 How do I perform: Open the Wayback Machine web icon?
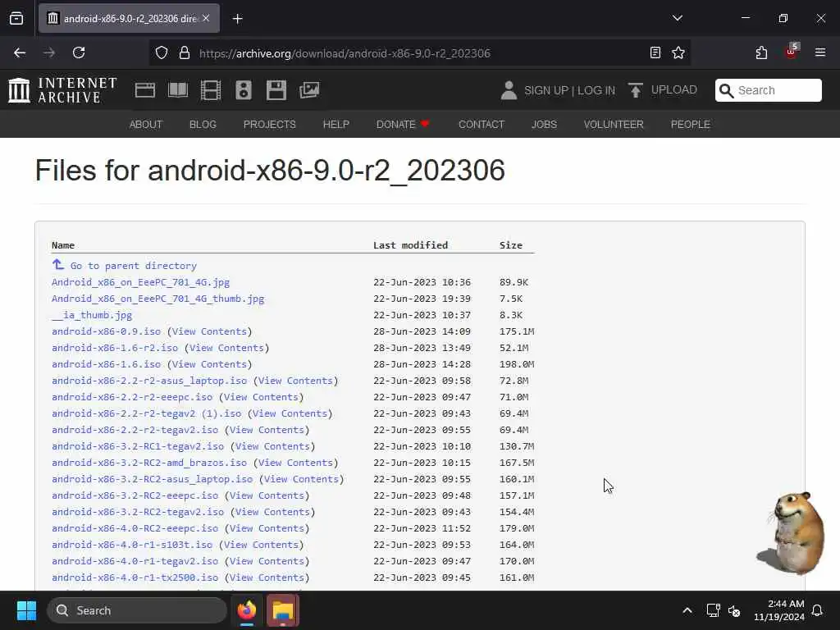pyautogui.click(x=145, y=90)
